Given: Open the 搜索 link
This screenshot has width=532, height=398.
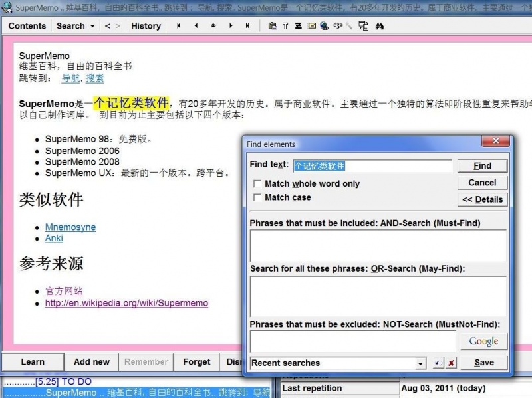Looking at the screenshot, I should [x=94, y=78].
